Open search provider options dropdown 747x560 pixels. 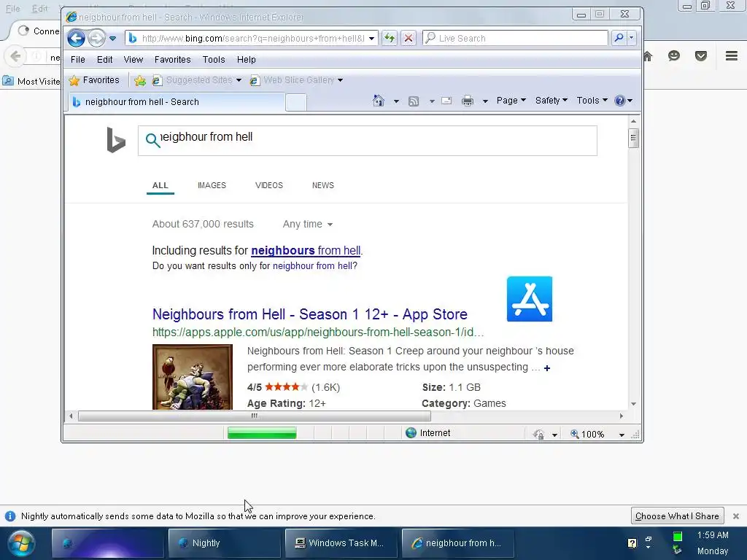pyautogui.click(x=631, y=38)
